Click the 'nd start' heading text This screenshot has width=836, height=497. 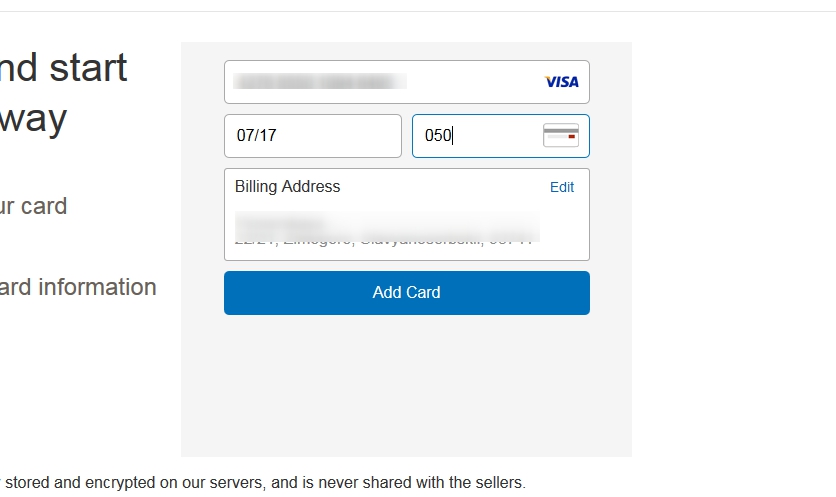pyautogui.click(x=62, y=68)
